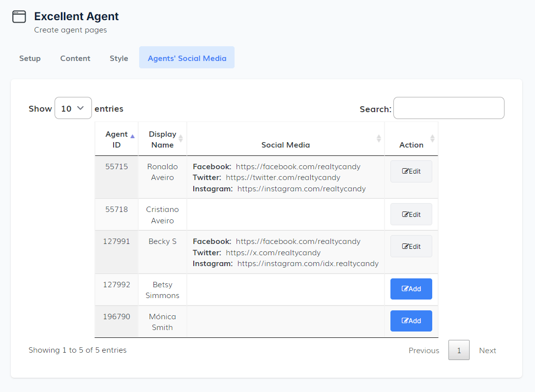
Task: Click Agent ID cell 55715
Action: [117, 167]
